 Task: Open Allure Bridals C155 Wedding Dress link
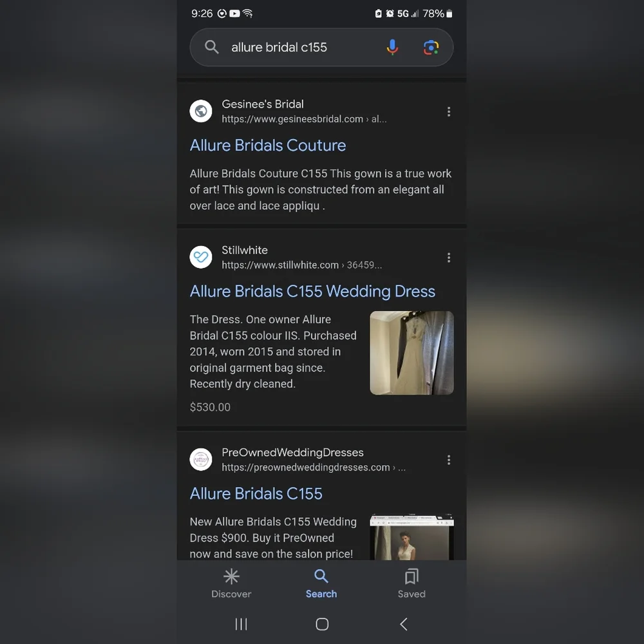click(x=312, y=291)
